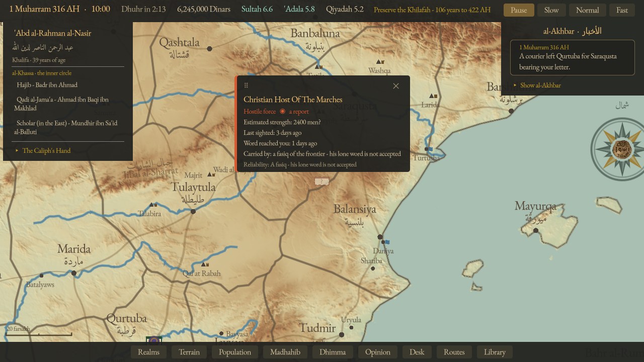The height and width of the screenshot is (362, 644).
Task: Expand Show al-Akhbar news list
Action: [537, 85]
